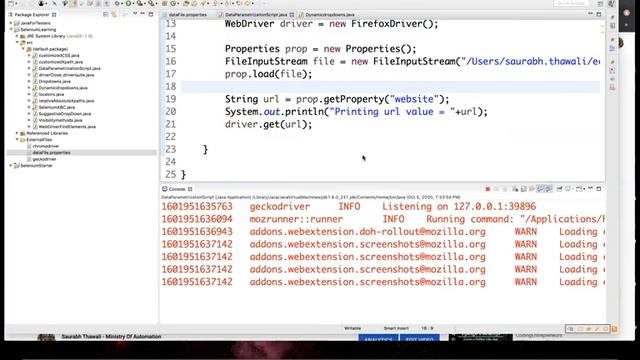This screenshot has height=360, width=640.
Task: Open customizedXpath.java in Package Explorer
Action: (60, 62)
